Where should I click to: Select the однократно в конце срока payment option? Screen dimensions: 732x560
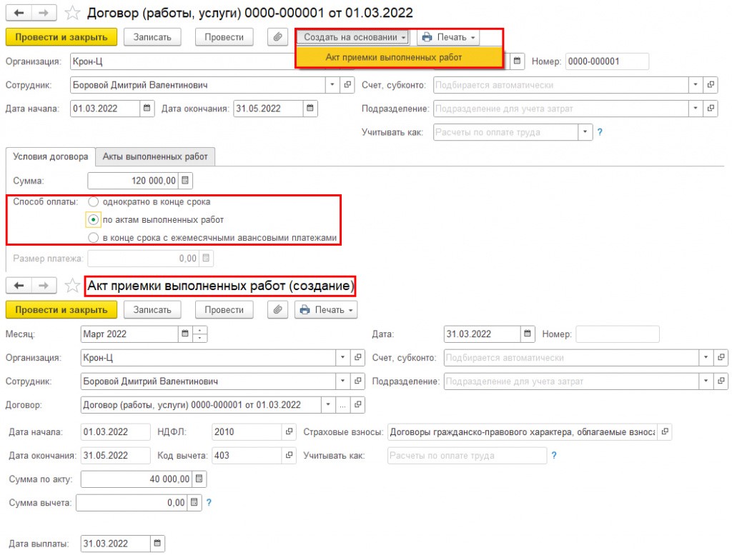point(94,202)
